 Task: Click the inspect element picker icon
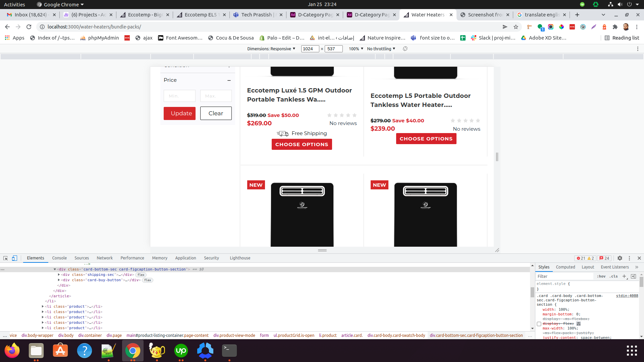5,258
